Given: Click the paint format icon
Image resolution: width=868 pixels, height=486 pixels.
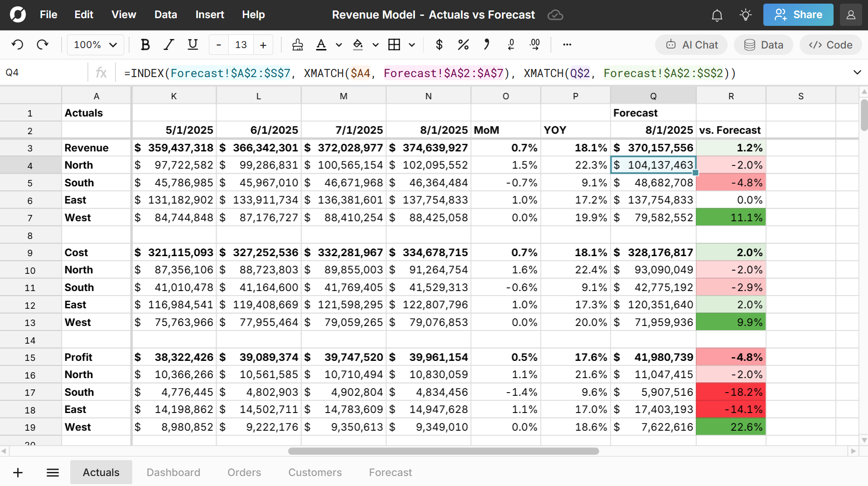Looking at the screenshot, I should (298, 44).
